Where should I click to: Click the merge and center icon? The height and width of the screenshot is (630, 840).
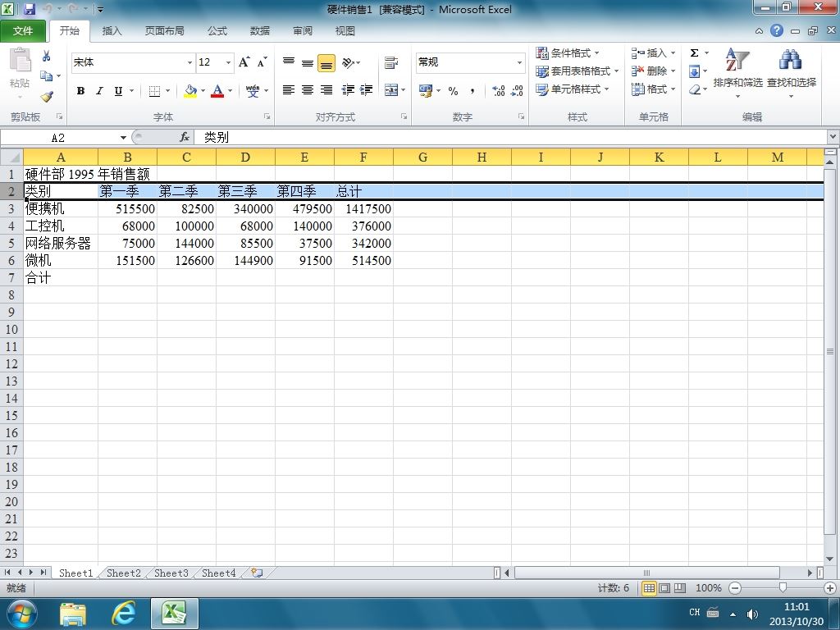pyautogui.click(x=391, y=89)
